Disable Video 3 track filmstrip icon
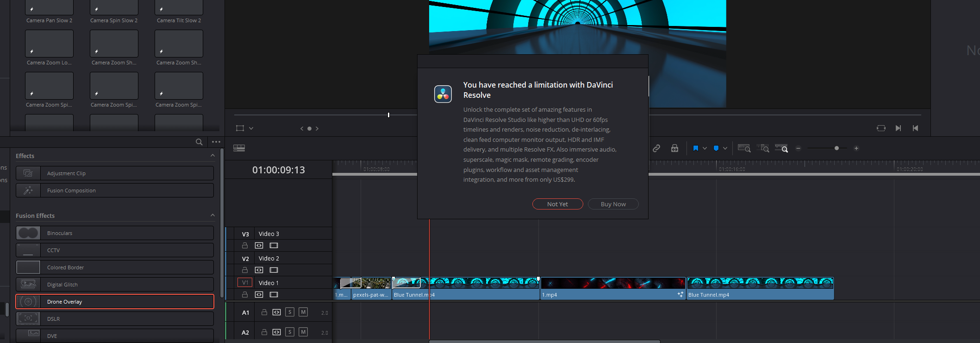The width and height of the screenshot is (980, 343). click(274, 246)
